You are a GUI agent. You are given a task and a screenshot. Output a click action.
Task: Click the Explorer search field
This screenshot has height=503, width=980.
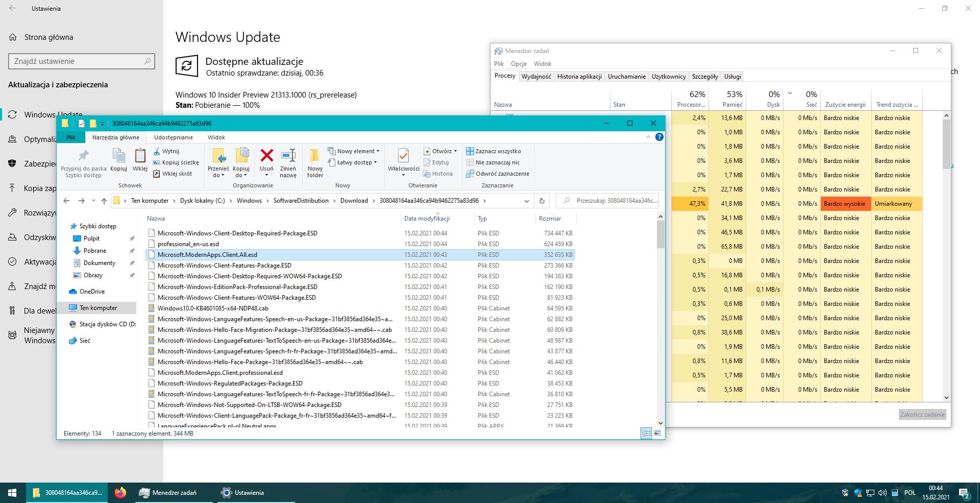tap(612, 201)
